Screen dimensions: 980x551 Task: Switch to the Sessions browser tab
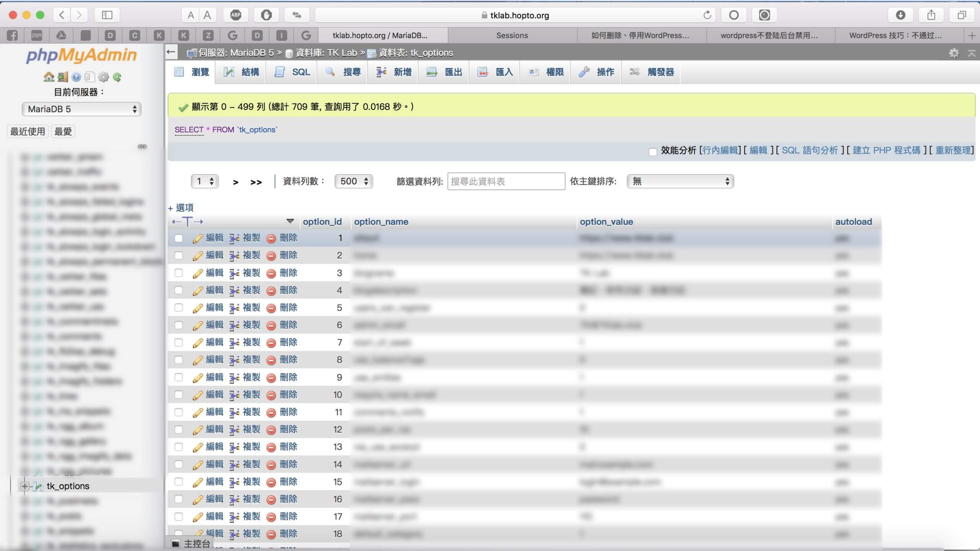pyautogui.click(x=512, y=36)
